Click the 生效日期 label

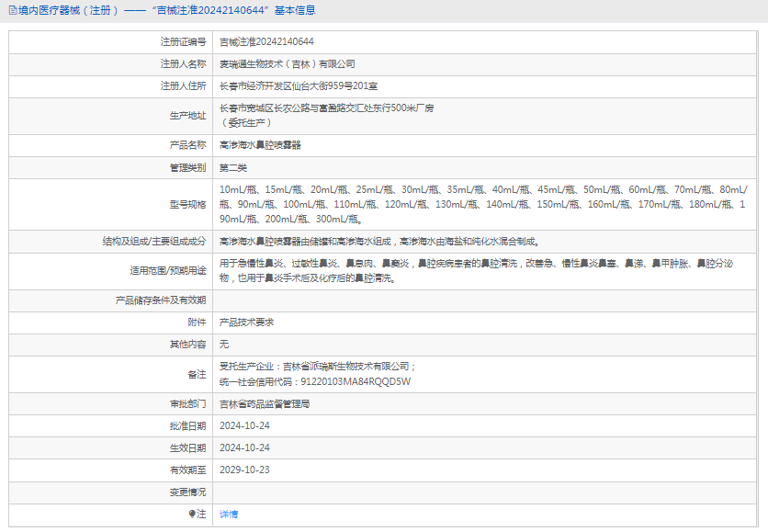(187, 448)
